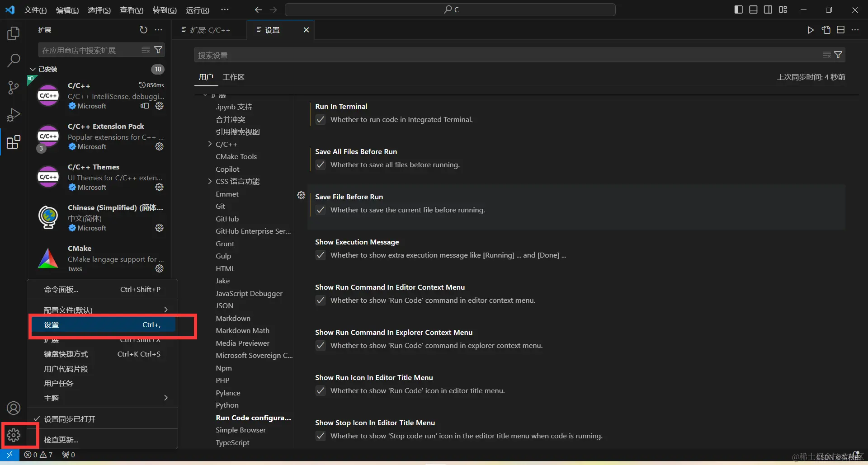The height and width of the screenshot is (465, 868).
Task: Click 检查更新 in manage menu
Action: click(103, 439)
